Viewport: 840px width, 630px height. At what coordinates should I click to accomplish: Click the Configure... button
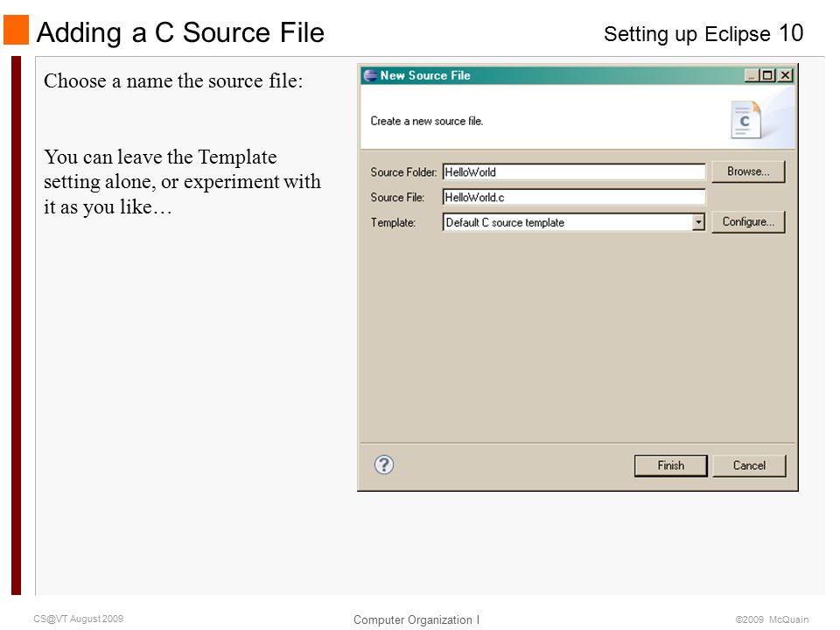click(x=748, y=221)
